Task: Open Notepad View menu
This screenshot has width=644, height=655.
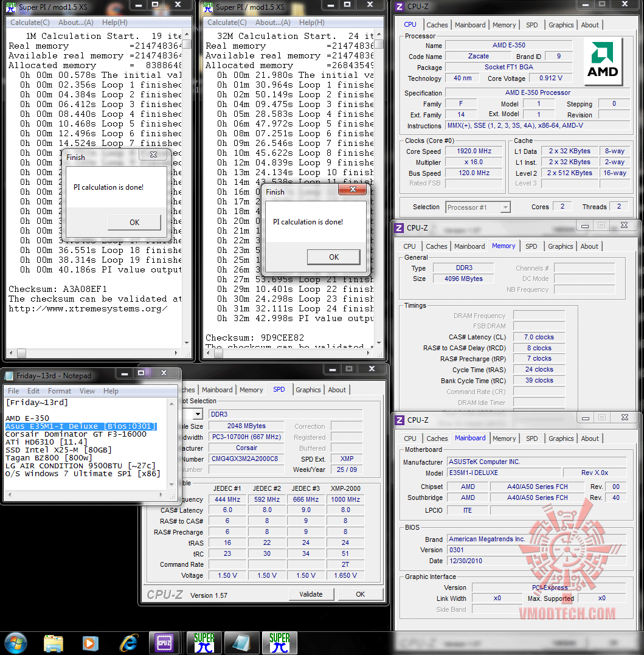Action: (88, 391)
